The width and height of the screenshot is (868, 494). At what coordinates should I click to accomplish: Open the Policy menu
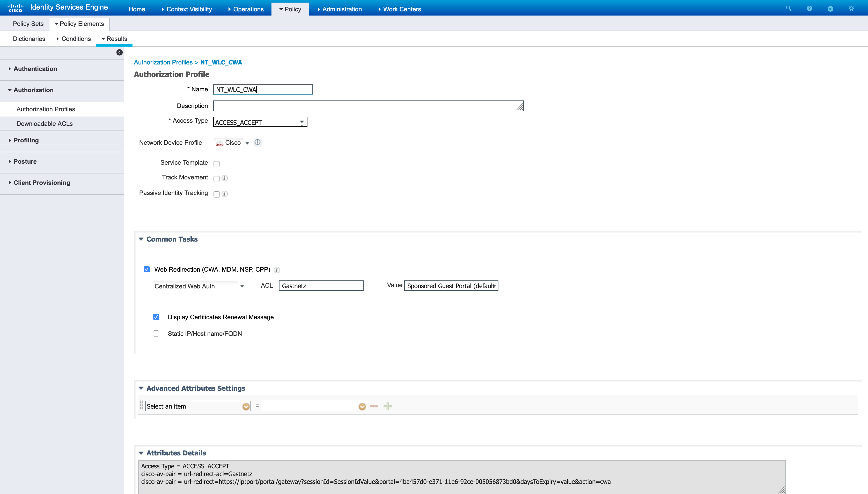[x=290, y=9]
